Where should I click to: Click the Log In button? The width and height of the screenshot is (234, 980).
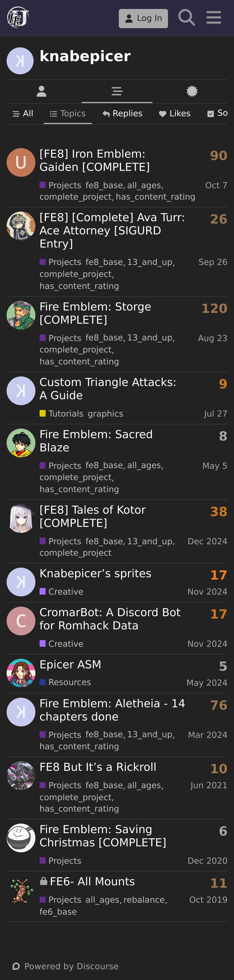coord(143,18)
